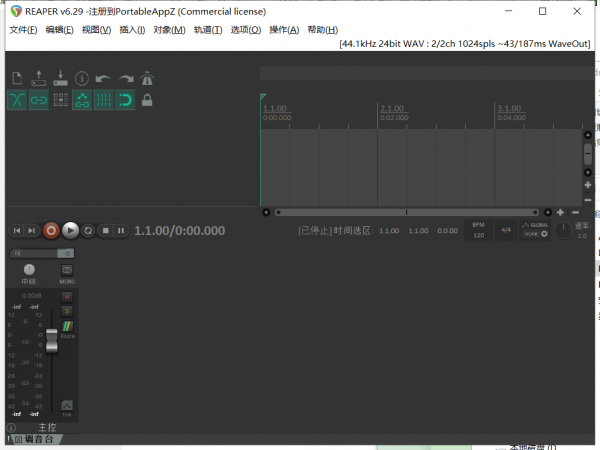Screen dimensions: 600x450
Task: Toggle the metronome icon
Action: click(147, 78)
